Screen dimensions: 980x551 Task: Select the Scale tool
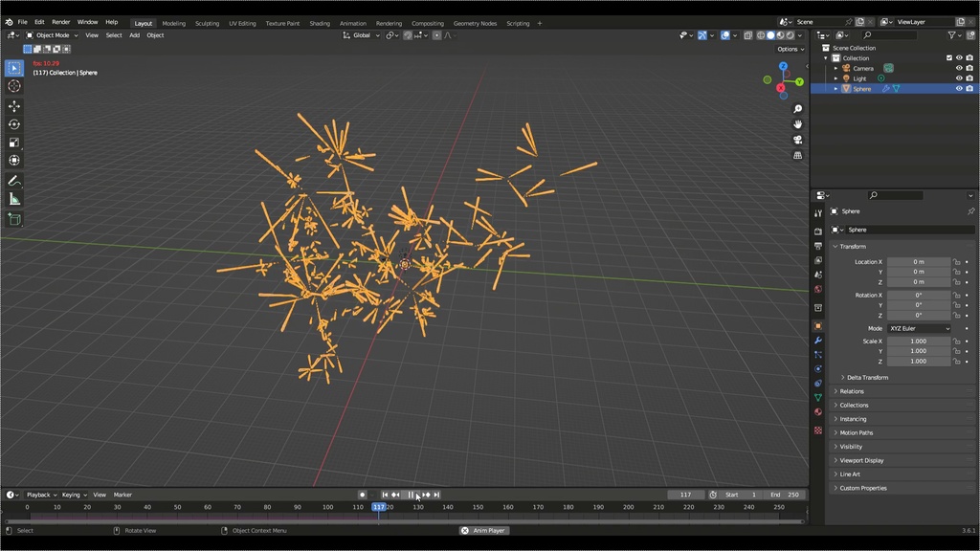(x=14, y=143)
